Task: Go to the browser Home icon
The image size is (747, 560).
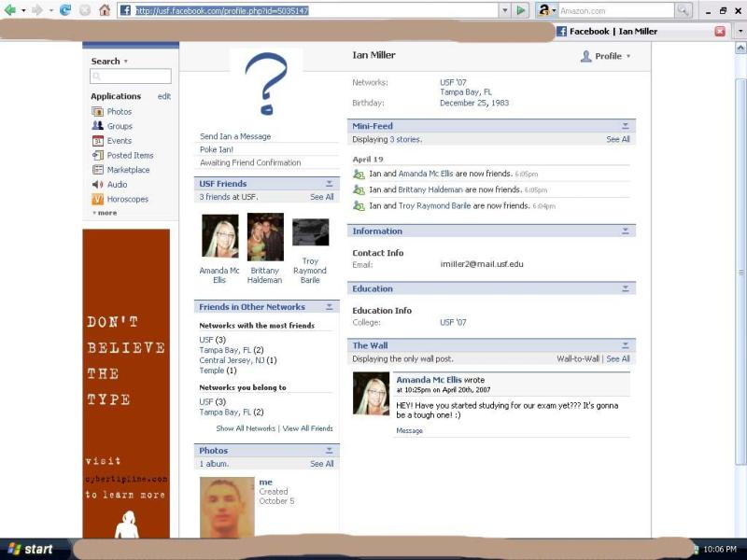Action: click(x=105, y=10)
